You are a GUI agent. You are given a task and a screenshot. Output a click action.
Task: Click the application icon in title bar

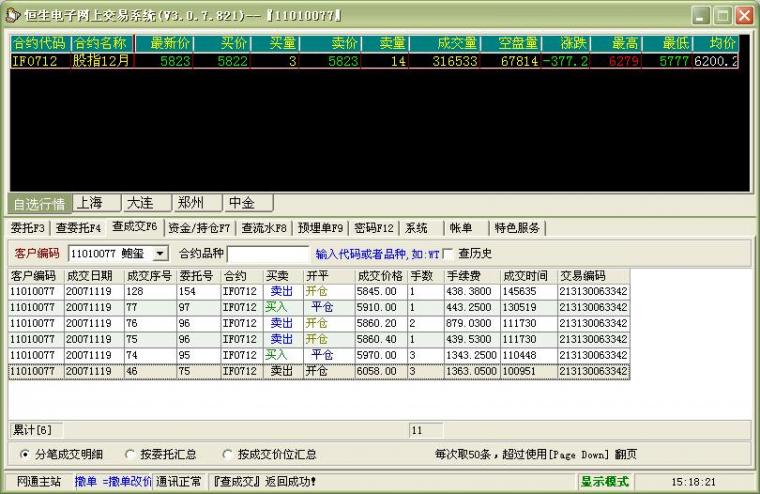tap(12, 15)
